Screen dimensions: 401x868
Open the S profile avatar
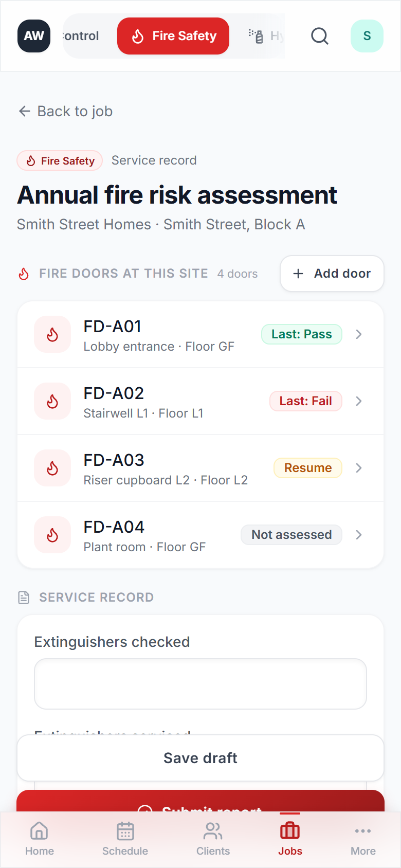(x=367, y=36)
